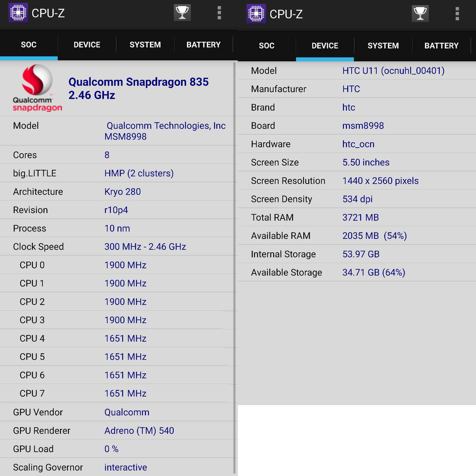Select the CPU 7 row
Viewport: 476px width, 476px height.
[117, 394]
